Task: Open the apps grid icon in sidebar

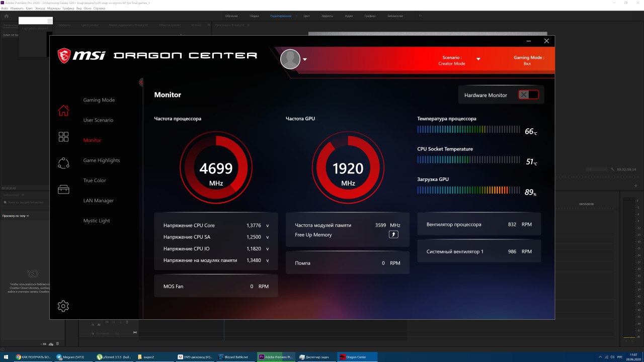Action: click(x=63, y=137)
